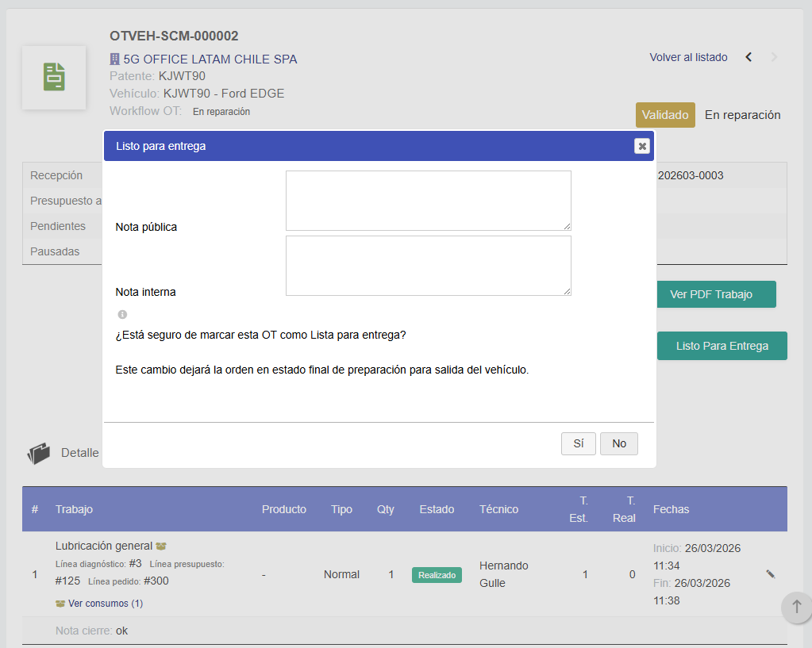Click the building icon beside company name

point(114,59)
